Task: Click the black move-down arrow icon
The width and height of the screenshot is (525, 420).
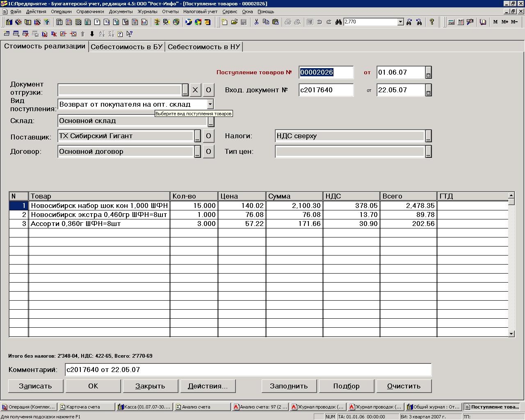Action: tap(92, 34)
